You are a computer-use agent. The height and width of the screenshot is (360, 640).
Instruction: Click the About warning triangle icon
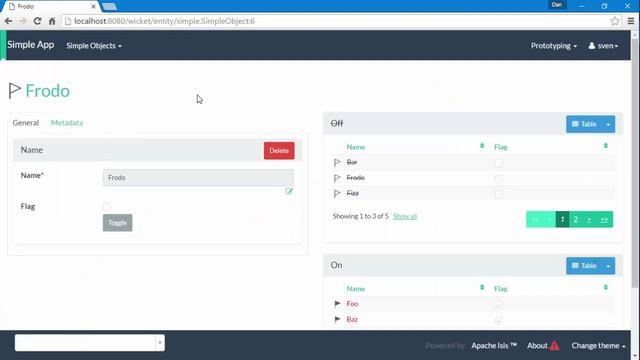(554, 346)
